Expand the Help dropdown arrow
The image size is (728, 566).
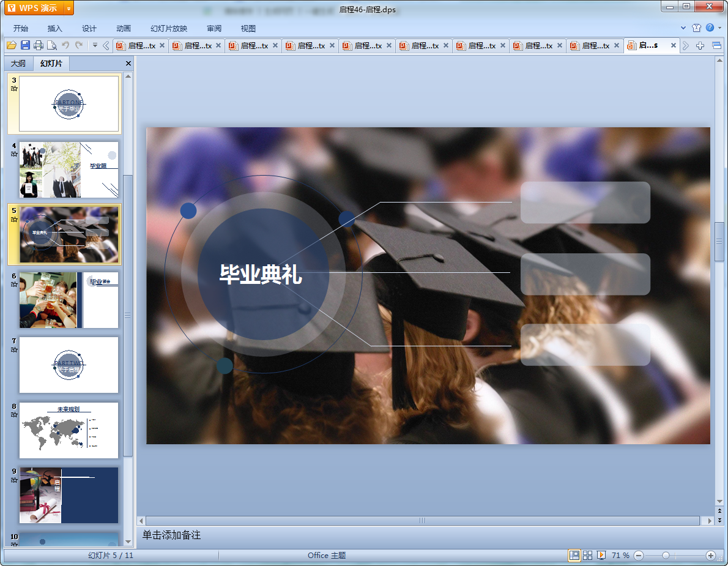[x=719, y=28]
